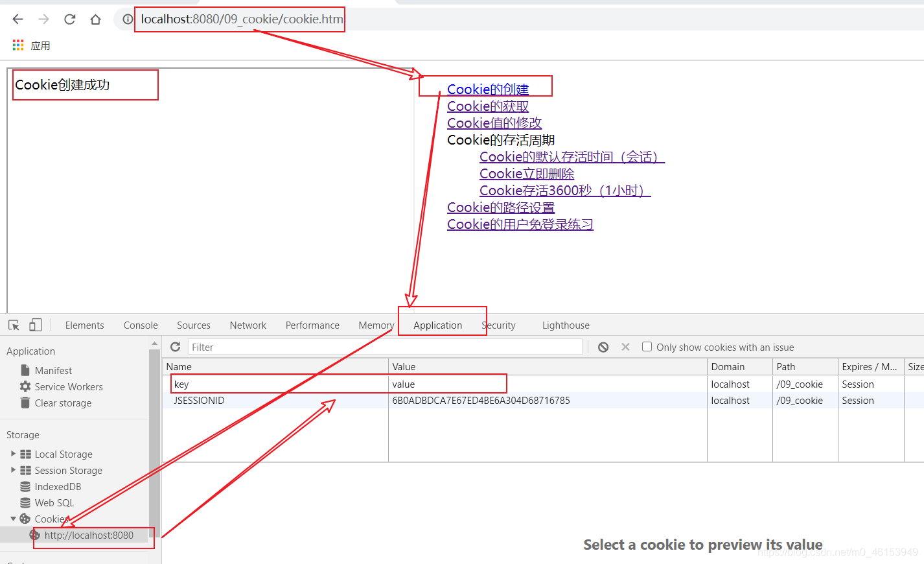
Task: Open Cookie的默认存活时间（会话） link
Action: coord(572,157)
